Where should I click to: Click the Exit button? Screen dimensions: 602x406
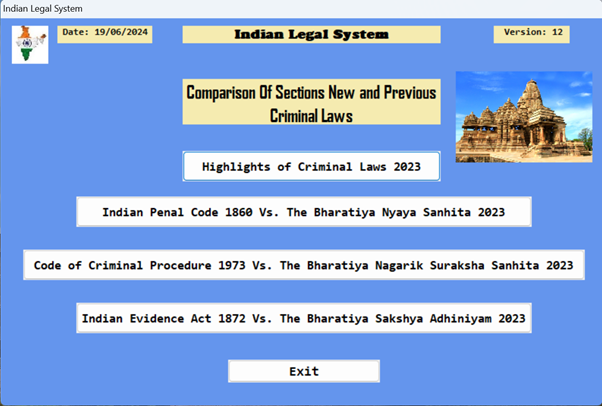[304, 371]
